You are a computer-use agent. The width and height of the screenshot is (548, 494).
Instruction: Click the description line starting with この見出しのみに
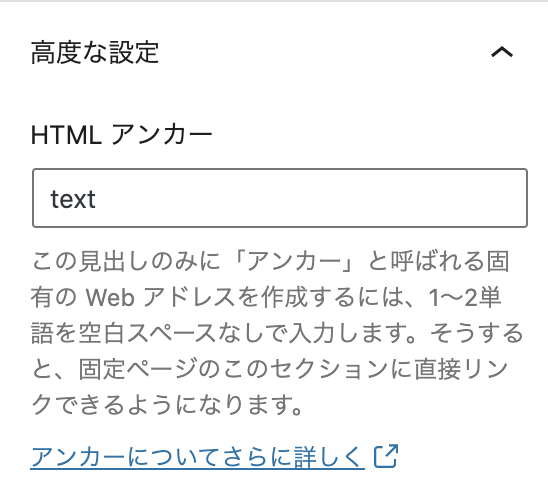click(270, 261)
